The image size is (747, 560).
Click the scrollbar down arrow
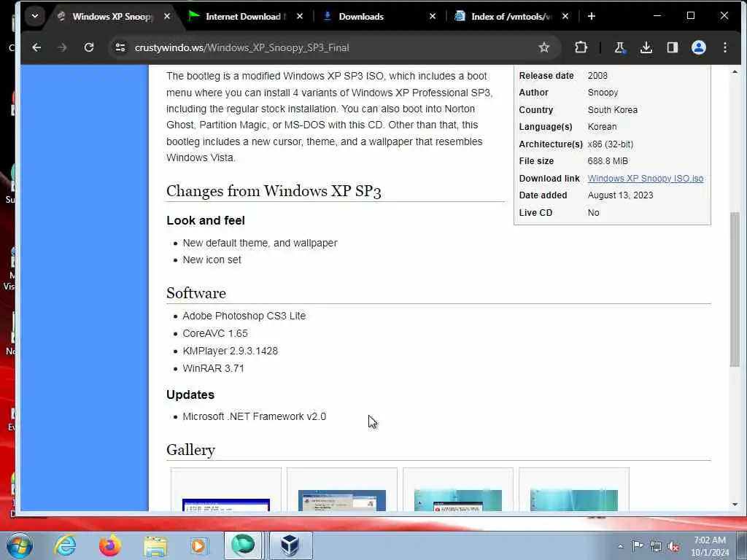pyautogui.click(x=735, y=505)
